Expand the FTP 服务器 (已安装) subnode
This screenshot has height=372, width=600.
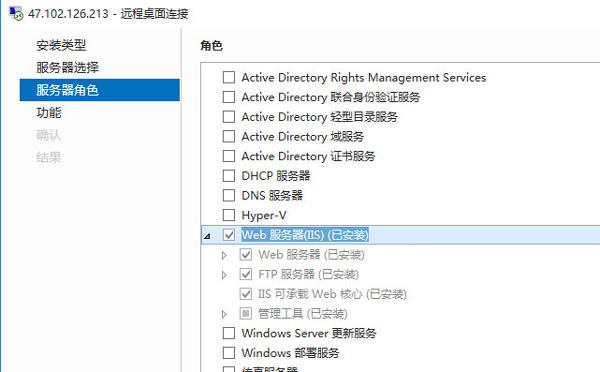(224, 275)
